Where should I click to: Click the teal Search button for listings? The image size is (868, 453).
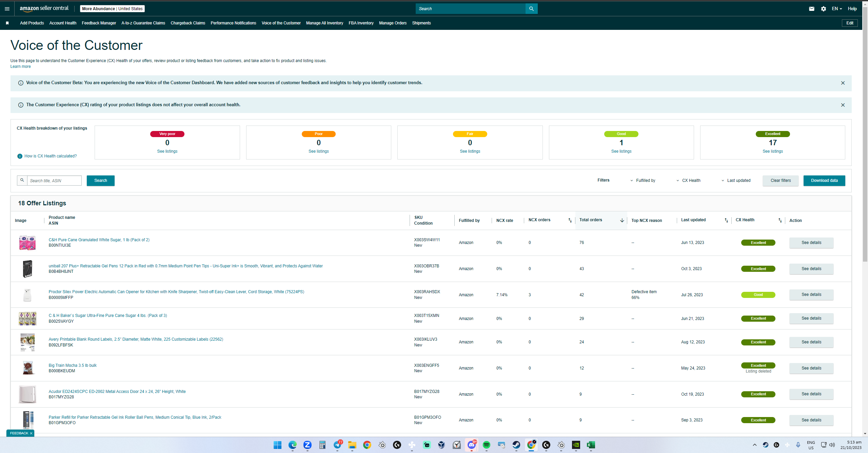[101, 181]
